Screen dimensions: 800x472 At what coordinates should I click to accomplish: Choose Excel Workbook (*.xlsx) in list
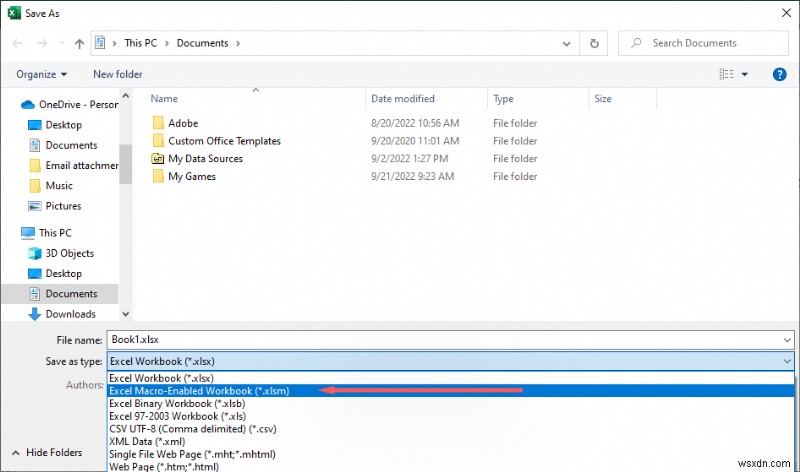[x=451, y=378]
